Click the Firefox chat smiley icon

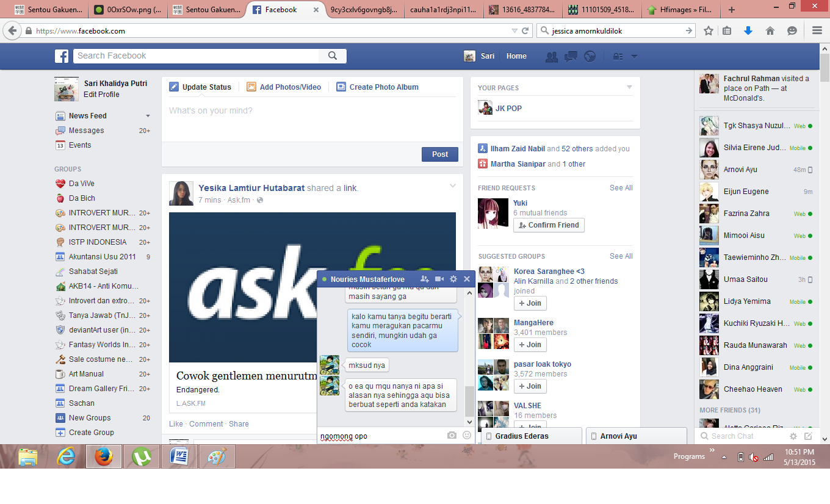click(792, 31)
